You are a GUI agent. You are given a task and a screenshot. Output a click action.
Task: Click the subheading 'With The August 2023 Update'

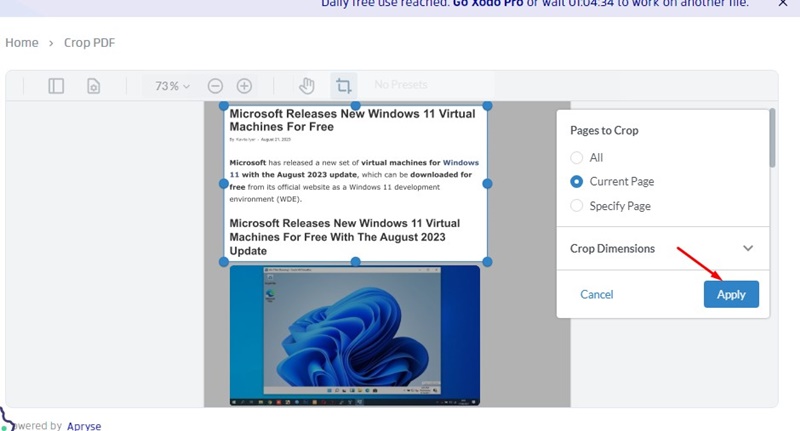pyautogui.click(x=337, y=244)
